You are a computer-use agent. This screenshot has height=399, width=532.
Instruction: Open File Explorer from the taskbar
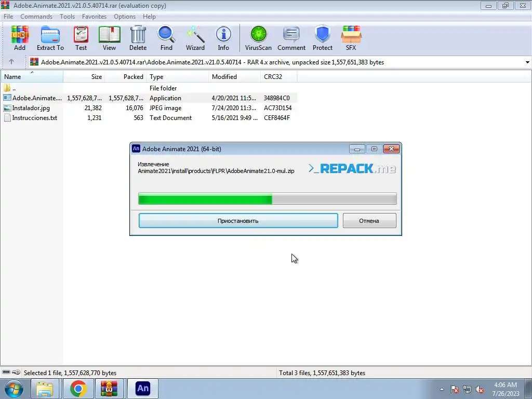pyautogui.click(x=45, y=389)
